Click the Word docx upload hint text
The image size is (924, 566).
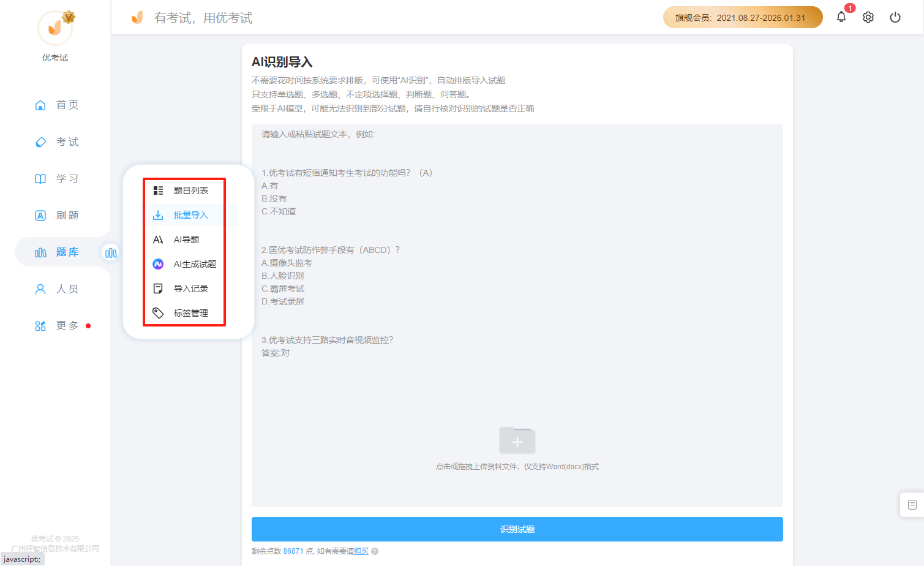tap(517, 467)
